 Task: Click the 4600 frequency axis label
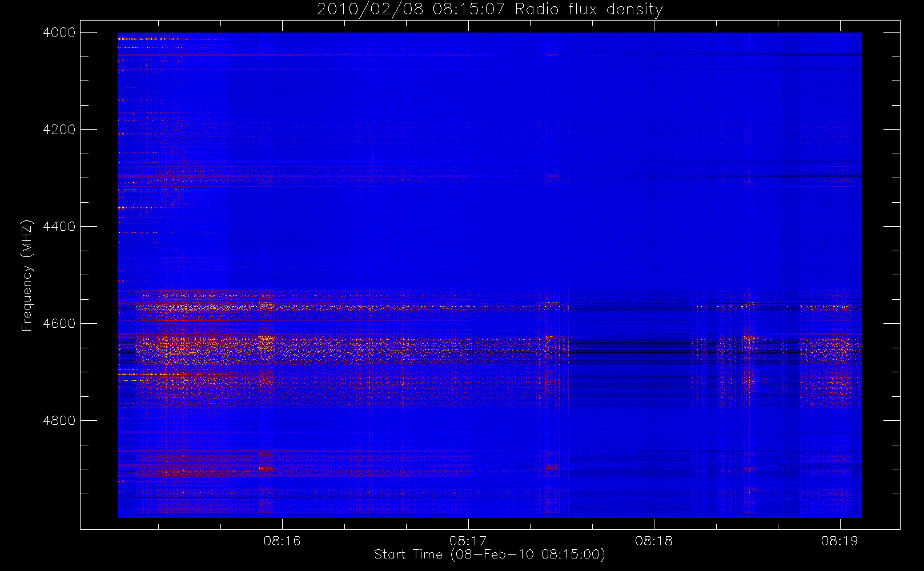tap(59, 324)
